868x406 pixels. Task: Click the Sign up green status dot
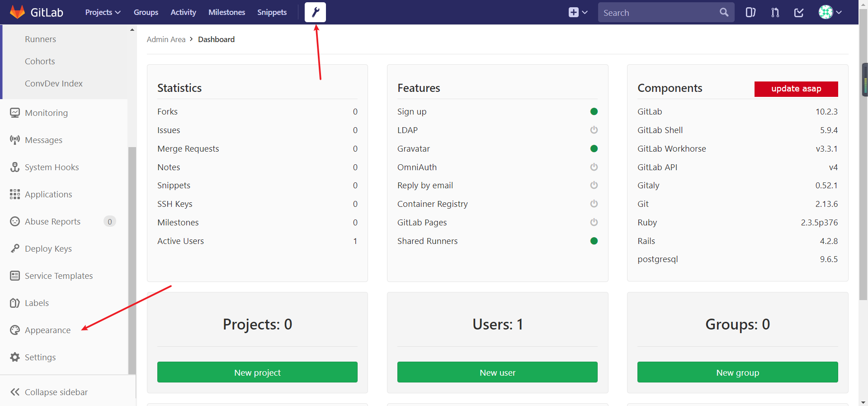coord(594,111)
